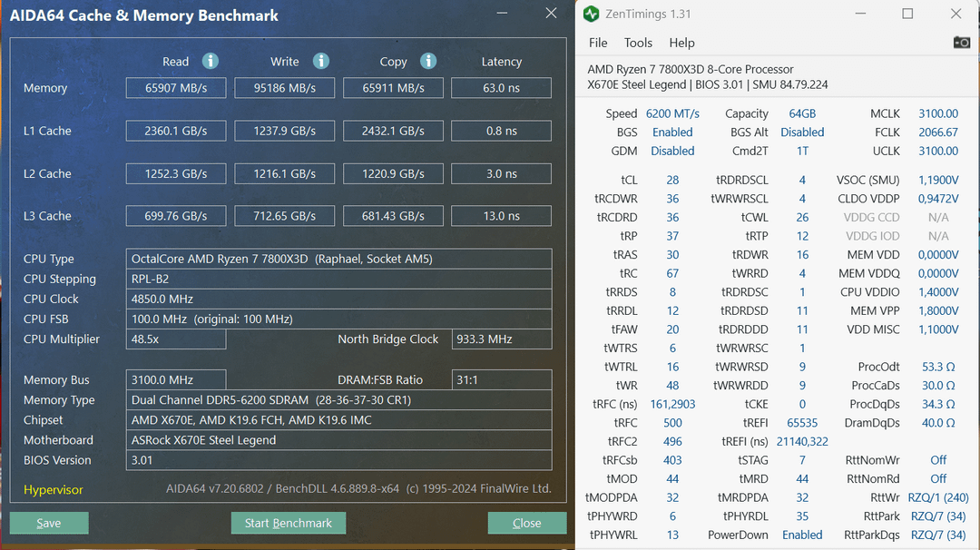
Task: Open the Tools menu in ZenTimings
Action: (638, 43)
